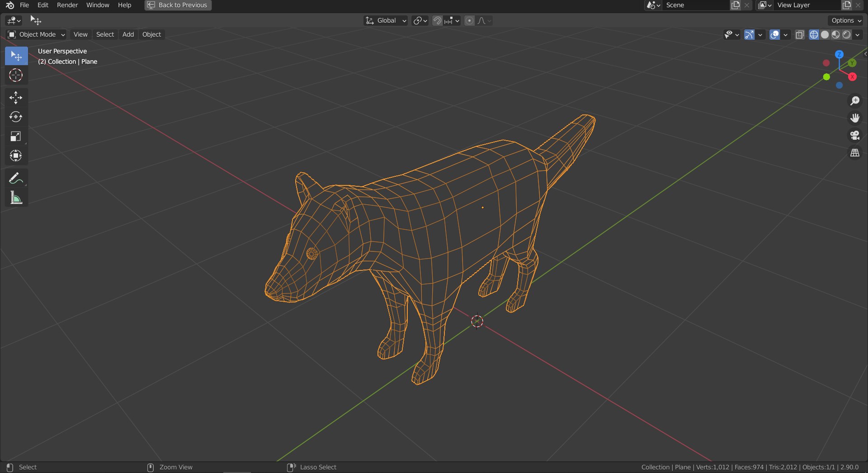Switch to Wireframe shading
Viewport: 868px width, 473px height.
click(814, 34)
